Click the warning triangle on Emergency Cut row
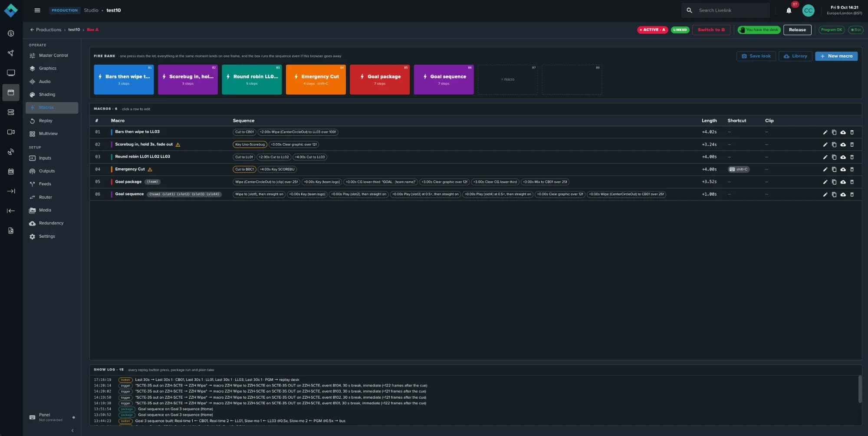Screen dimensions: 868x436 point(150,170)
